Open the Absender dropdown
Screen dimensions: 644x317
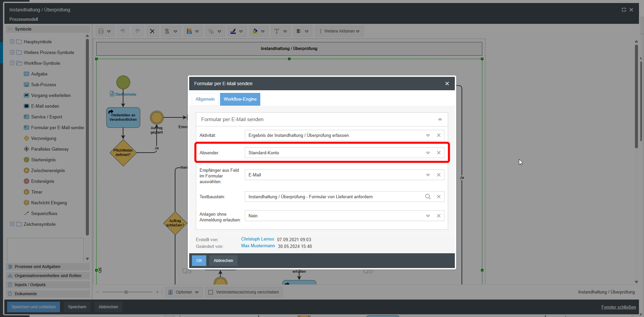click(x=428, y=153)
